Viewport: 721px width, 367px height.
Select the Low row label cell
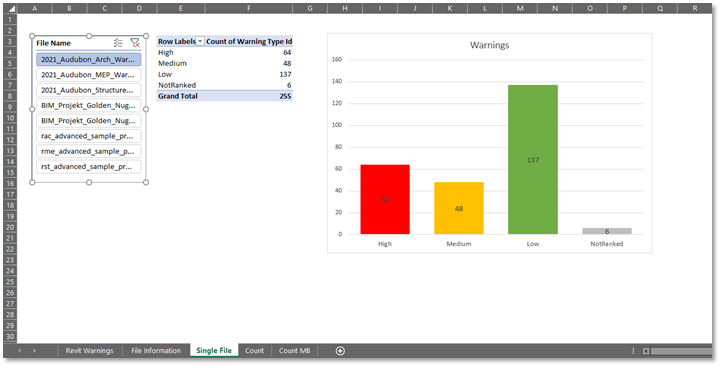pyautogui.click(x=180, y=74)
